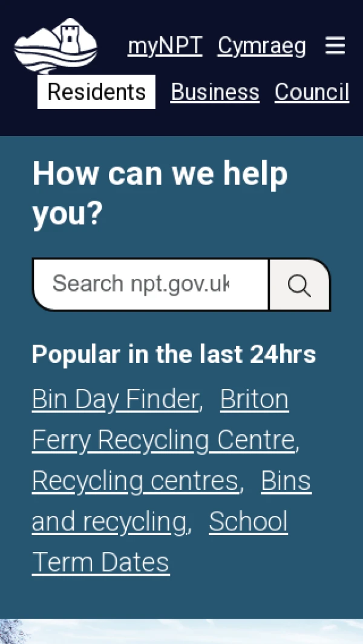Focus the Search npt.gov.uk input field
The width and height of the screenshot is (363, 644).
151,285
